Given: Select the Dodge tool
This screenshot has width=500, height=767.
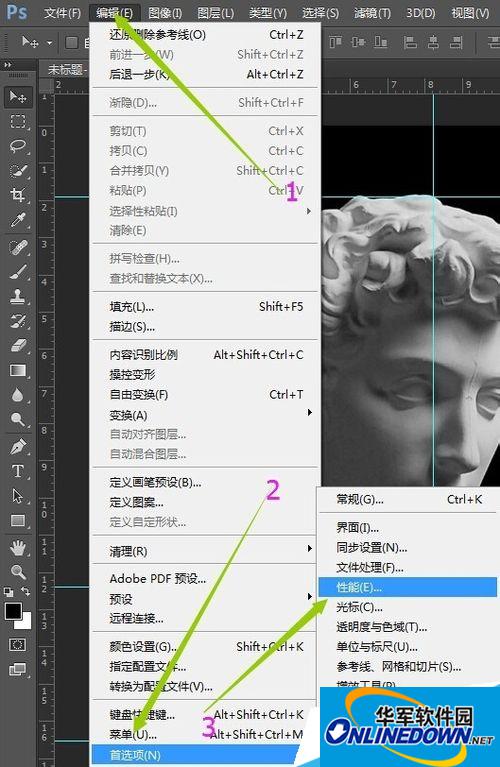Looking at the screenshot, I should pyautogui.click(x=18, y=420).
